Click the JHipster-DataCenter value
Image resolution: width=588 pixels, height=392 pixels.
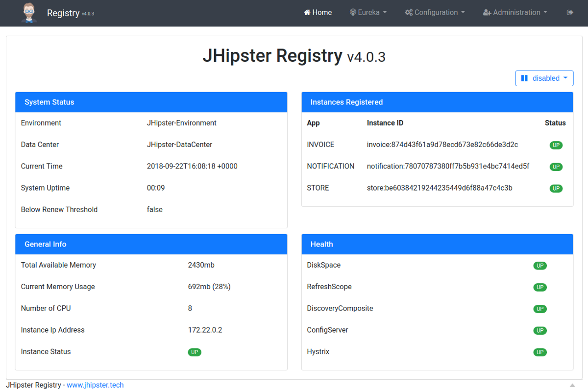pyautogui.click(x=179, y=145)
